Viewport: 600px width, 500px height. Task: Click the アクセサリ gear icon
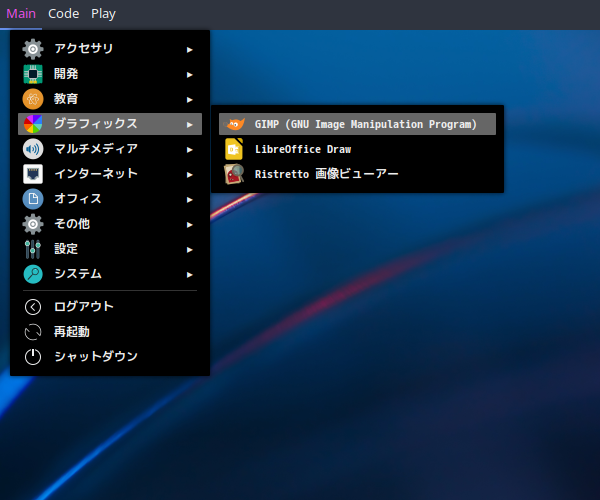[33, 49]
